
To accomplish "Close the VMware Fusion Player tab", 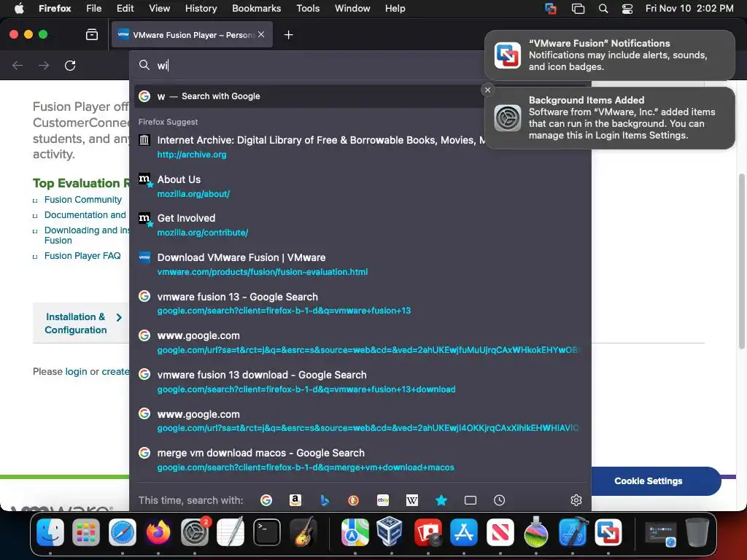I will coord(261,34).
